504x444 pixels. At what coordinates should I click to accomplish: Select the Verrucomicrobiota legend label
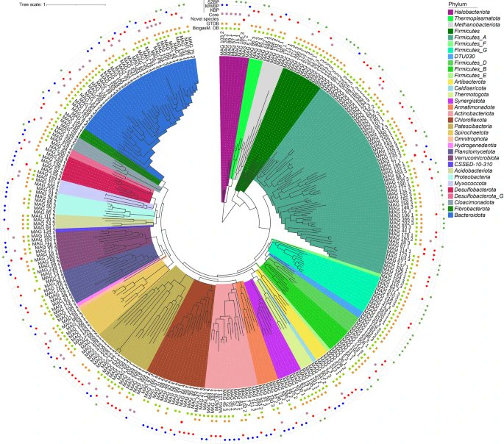pos(477,158)
